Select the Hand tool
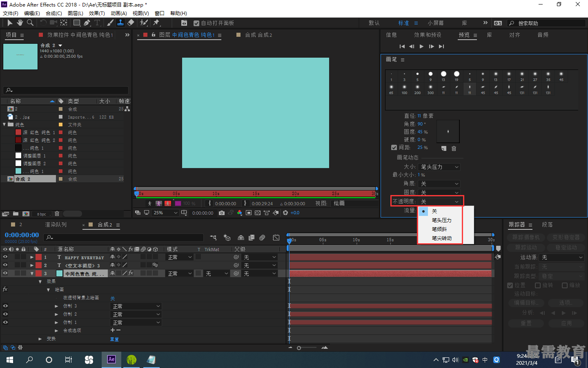Screen dimensions: 588x368 pos(20,23)
